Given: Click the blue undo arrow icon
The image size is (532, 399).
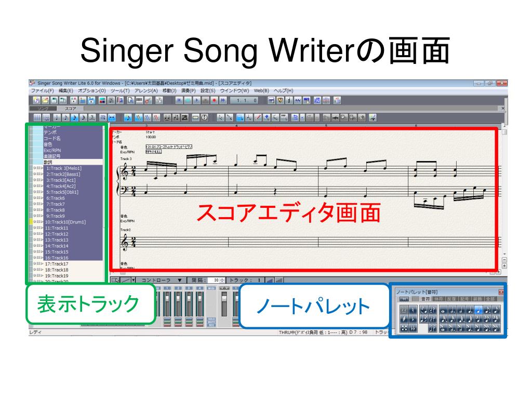Looking at the screenshot, I should 295,118.
